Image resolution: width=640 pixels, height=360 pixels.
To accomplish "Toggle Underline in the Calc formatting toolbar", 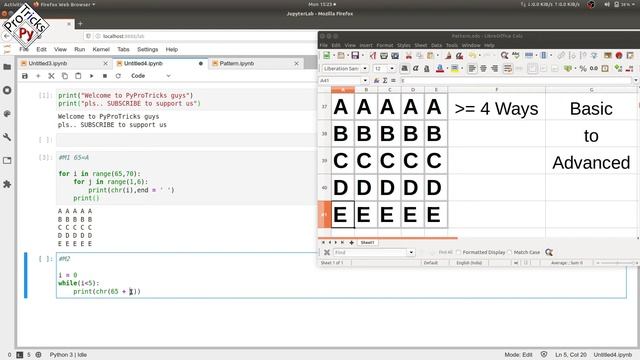I will pos(427,69).
